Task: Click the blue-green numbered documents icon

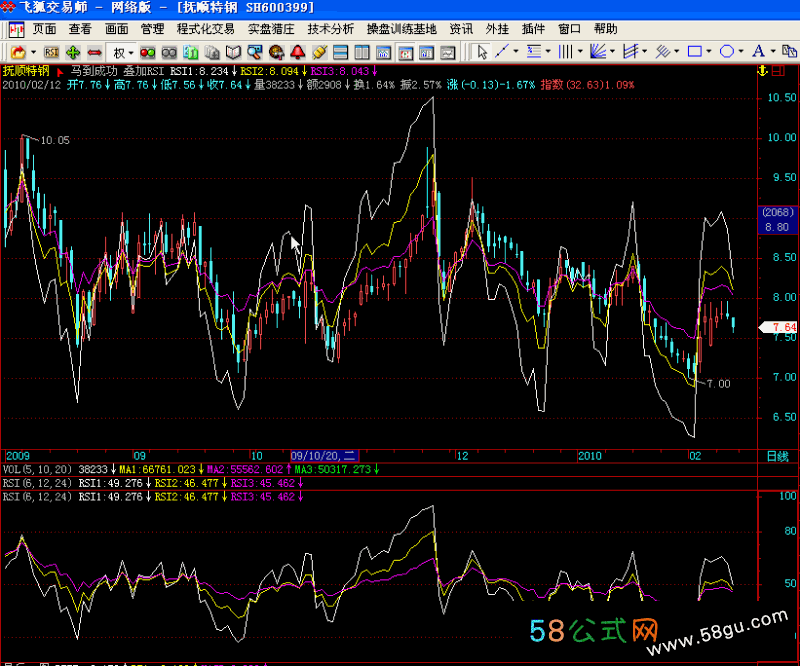Action: click(190, 52)
